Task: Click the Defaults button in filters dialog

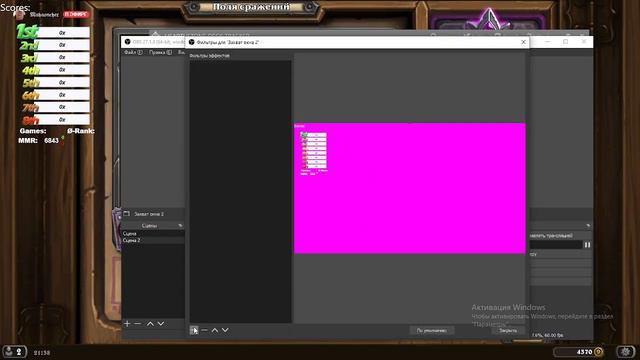Action: pyautogui.click(x=431, y=330)
